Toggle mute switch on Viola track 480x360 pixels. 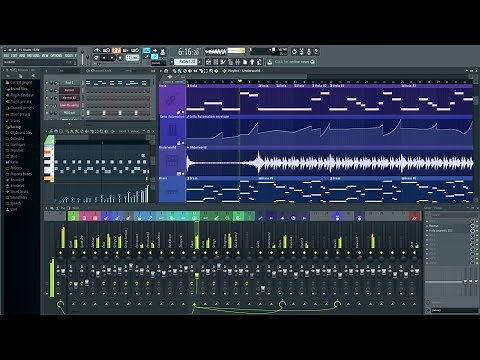[183, 112]
